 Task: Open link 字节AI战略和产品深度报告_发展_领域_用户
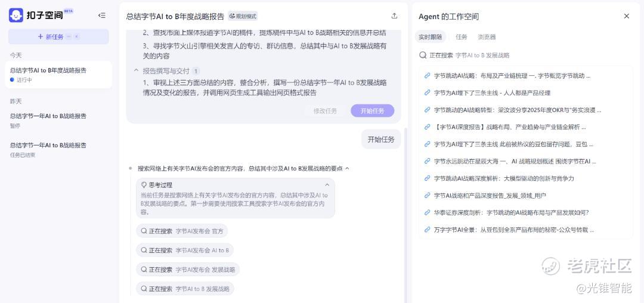point(490,196)
